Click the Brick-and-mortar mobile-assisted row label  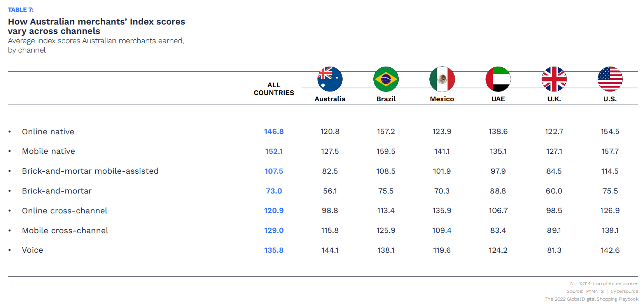pos(90,171)
